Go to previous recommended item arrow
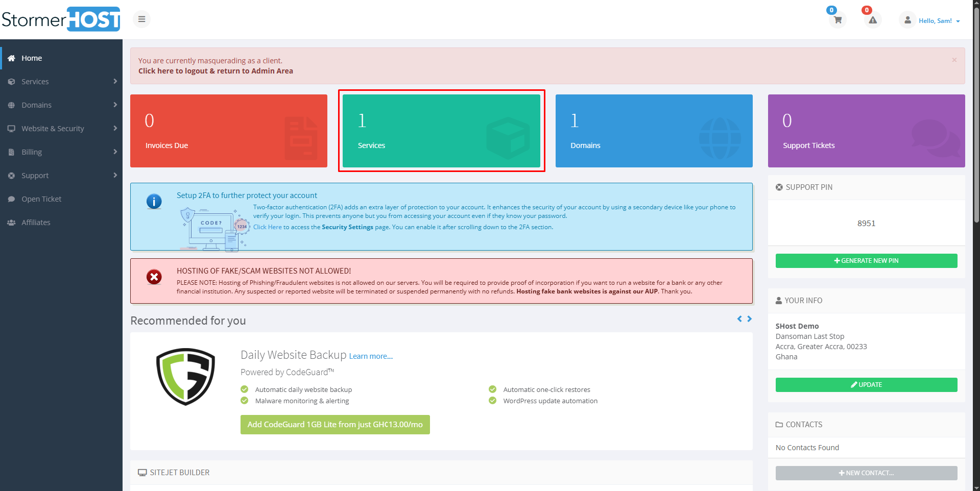980x491 pixels. click(739, 319)
